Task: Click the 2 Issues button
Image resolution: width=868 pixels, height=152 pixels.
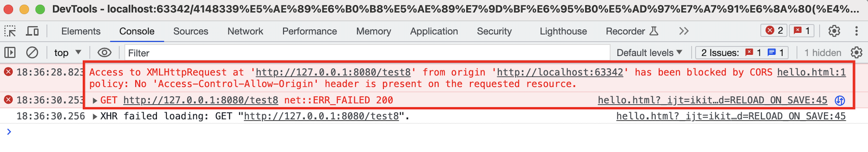Action: [x=742, y=53]
